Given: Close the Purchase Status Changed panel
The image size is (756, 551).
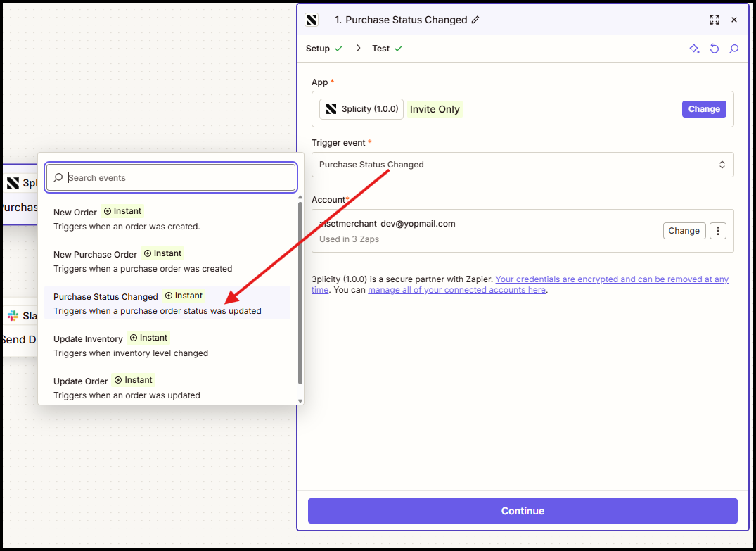Looking at the screenshot, I should point(733,20).
